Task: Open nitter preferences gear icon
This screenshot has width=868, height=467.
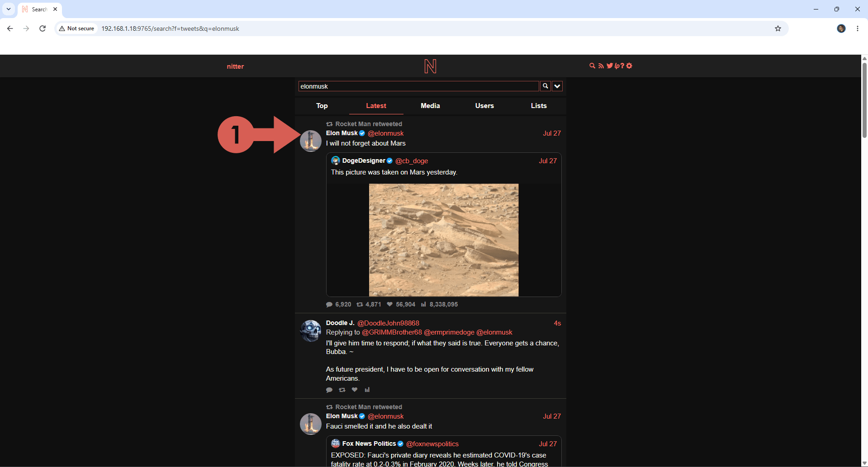Action: coord(629,66)
